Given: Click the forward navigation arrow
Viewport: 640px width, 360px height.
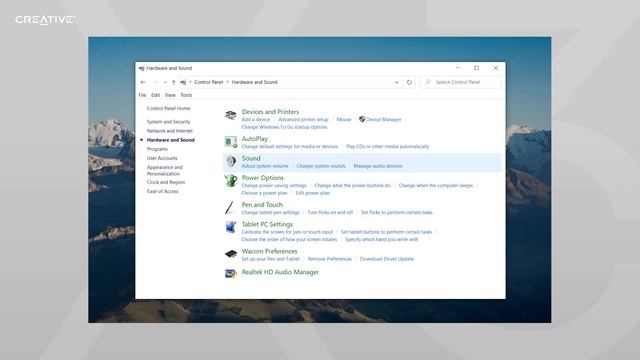Looking at the screenshot, I should click(x=156, y=82).
